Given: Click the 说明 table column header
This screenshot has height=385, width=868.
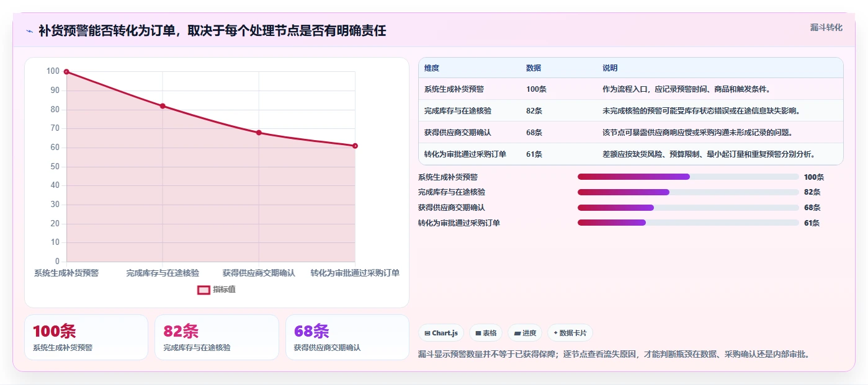Looking at the screenshot, I should (610, 68).
